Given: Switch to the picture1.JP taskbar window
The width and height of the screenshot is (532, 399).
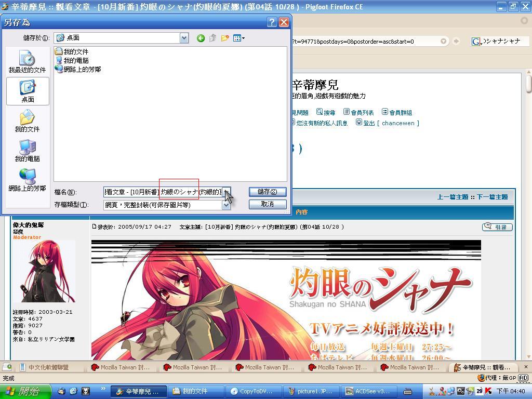Looking at the screenshot, I should tap(311, 391).
